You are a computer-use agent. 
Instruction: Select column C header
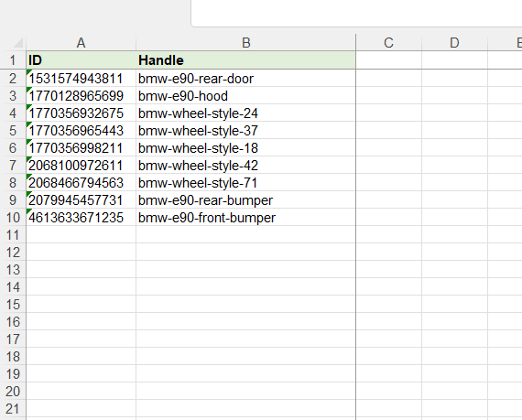(388, 43)
